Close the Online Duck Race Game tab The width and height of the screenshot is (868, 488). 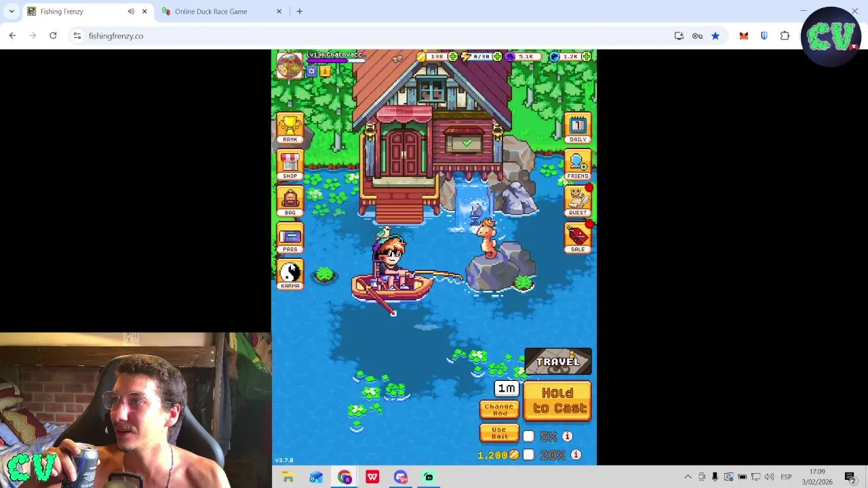coord(279,12)
